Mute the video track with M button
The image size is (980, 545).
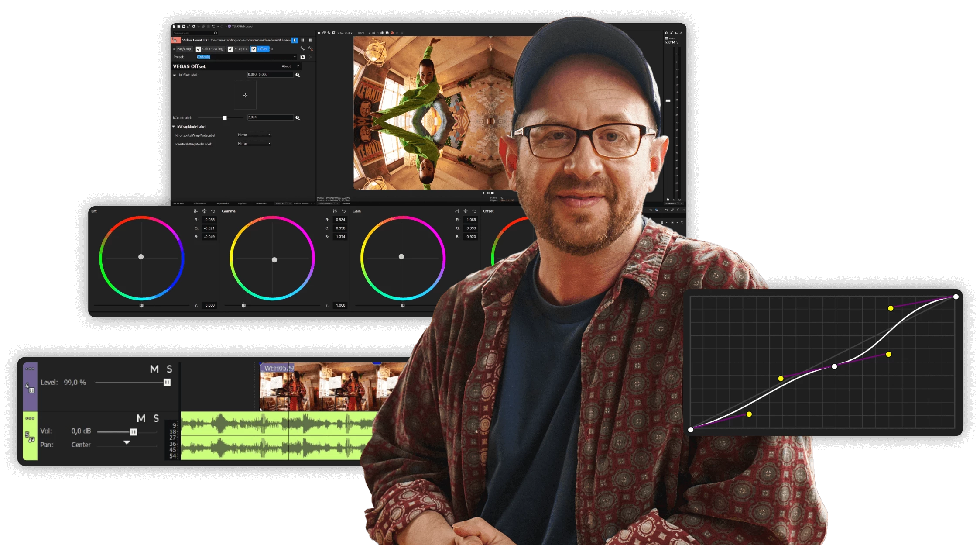point(154,369)
